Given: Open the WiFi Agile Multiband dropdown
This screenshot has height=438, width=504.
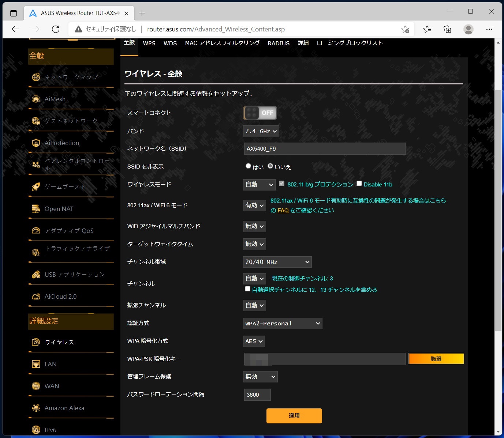Looking at the screenshot, I should click(254, 226).
